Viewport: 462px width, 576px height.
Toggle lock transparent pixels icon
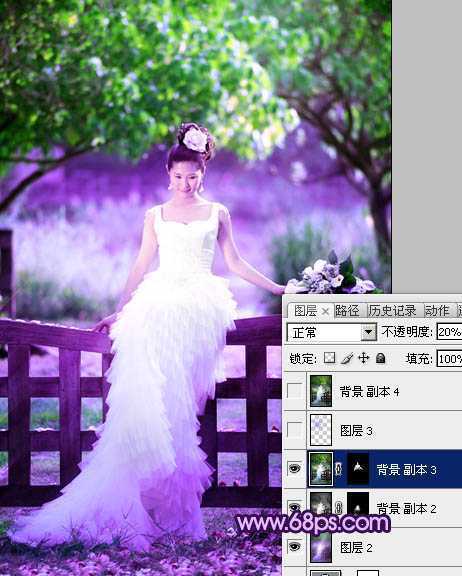329,358
